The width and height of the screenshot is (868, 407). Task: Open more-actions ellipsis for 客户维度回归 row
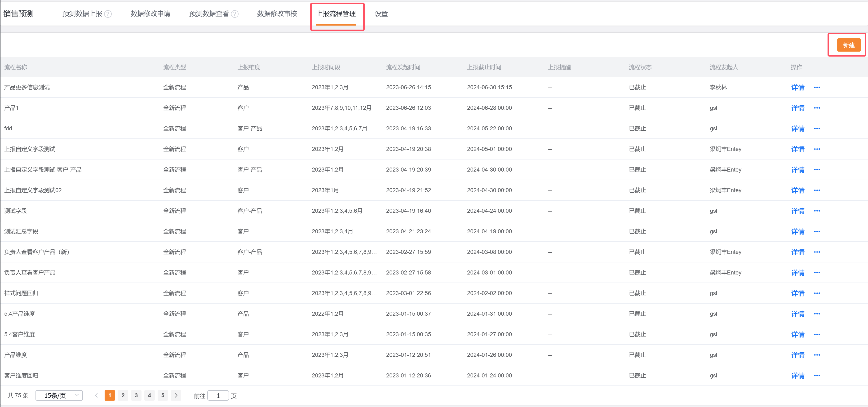[817, 375]
